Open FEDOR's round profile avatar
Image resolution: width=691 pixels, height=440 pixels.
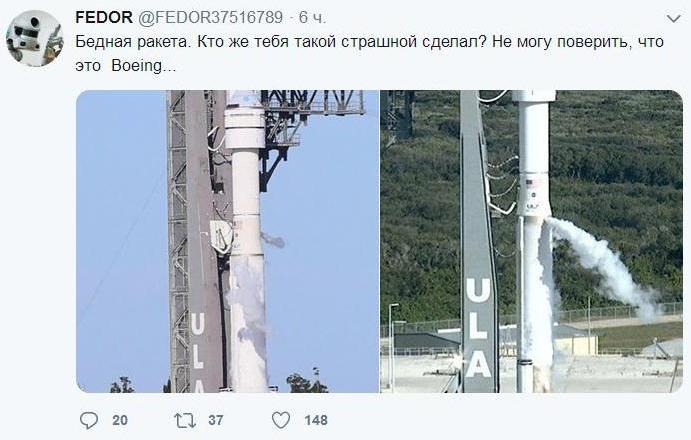coord(34,38)
